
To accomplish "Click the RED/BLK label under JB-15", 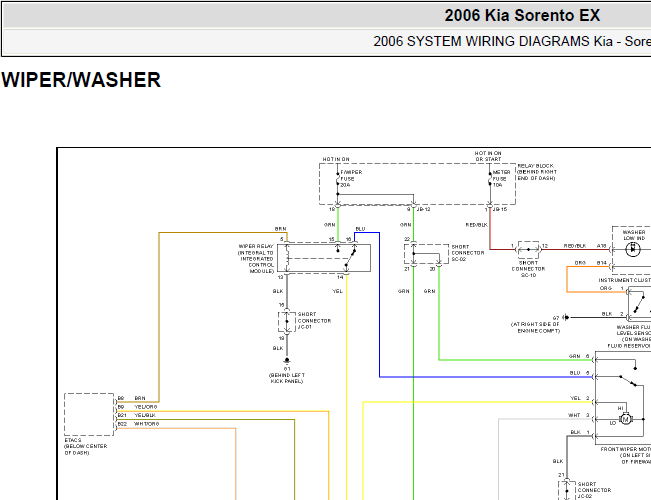I will point(477,225).
